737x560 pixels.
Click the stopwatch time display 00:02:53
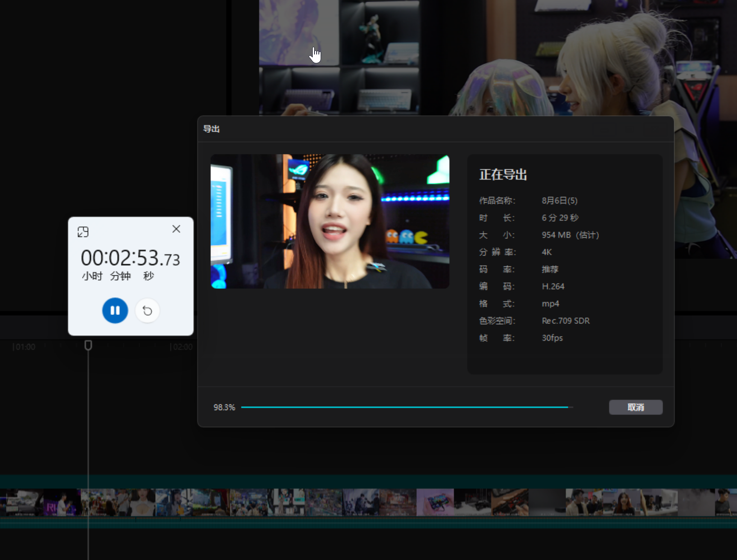point(130,258)
